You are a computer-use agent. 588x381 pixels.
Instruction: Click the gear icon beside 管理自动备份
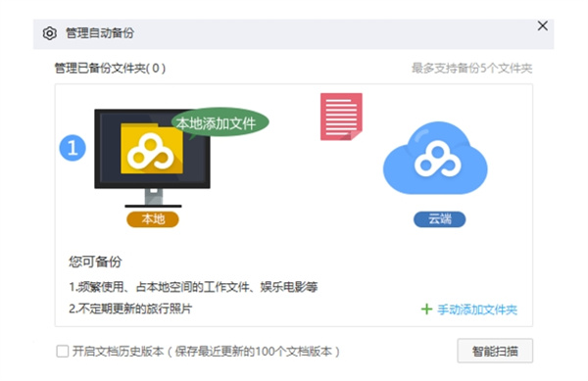click(50, 33)
